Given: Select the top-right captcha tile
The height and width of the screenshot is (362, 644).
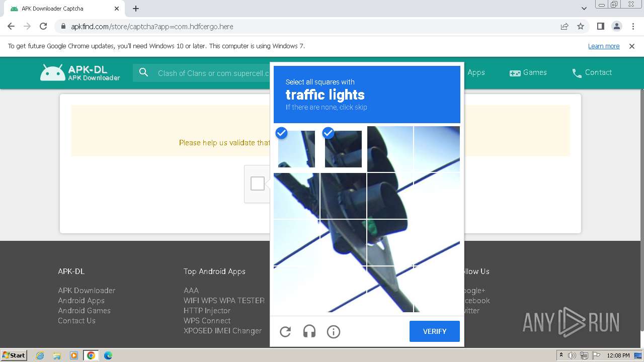Looking at the screenshot, I should tap(437, 149).
